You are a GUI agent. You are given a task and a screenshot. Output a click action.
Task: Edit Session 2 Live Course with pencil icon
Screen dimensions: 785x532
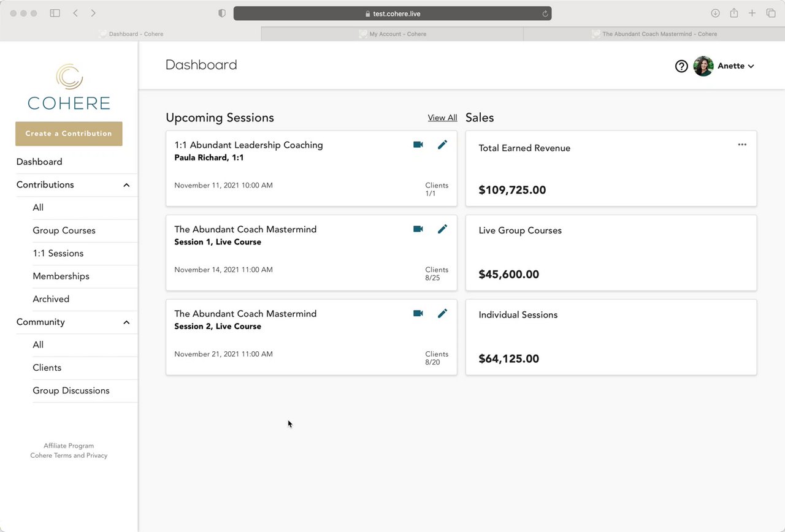point(442,313)
